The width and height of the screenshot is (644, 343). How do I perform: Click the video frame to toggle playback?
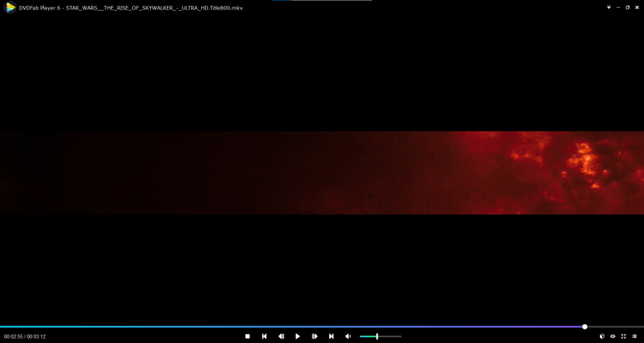click(322, 173)
